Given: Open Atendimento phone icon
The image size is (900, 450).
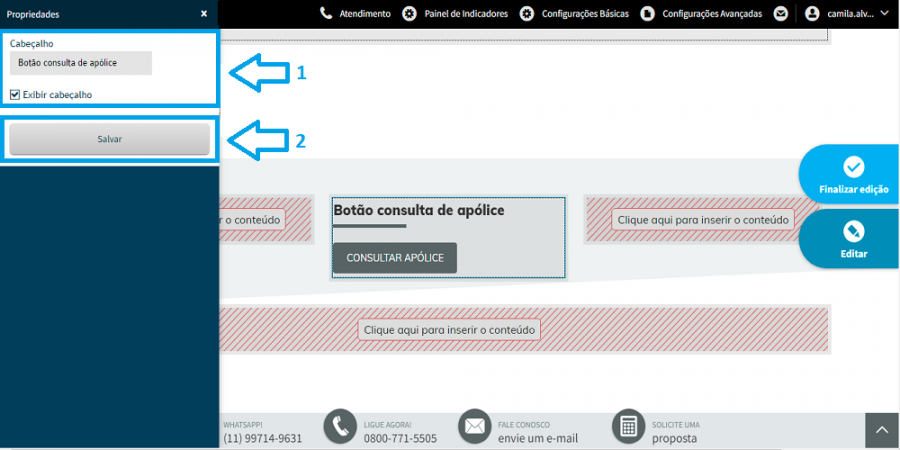Looking at the screenshot, I should [x=326, y=13].
